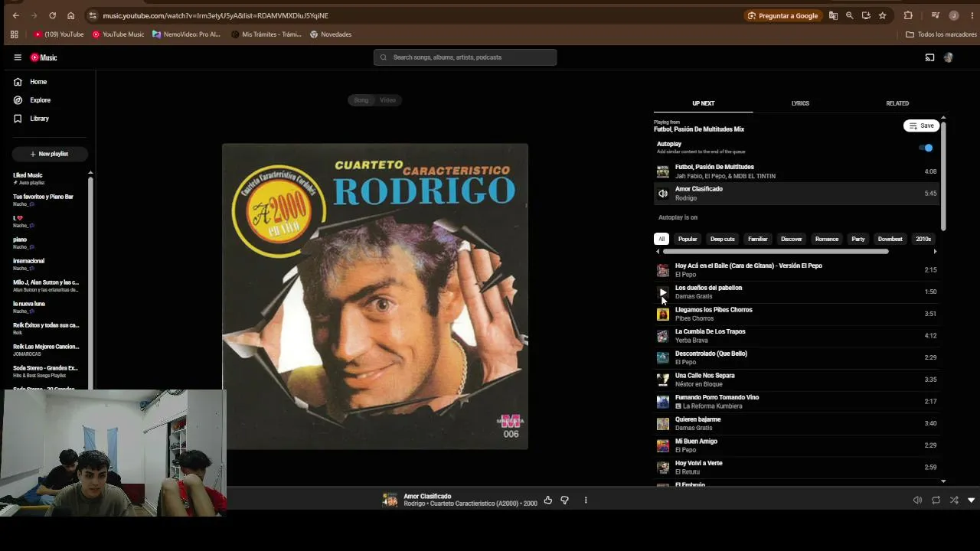Click the site information icon in address bar
The image size is (980, 551).
click(93, 15)
